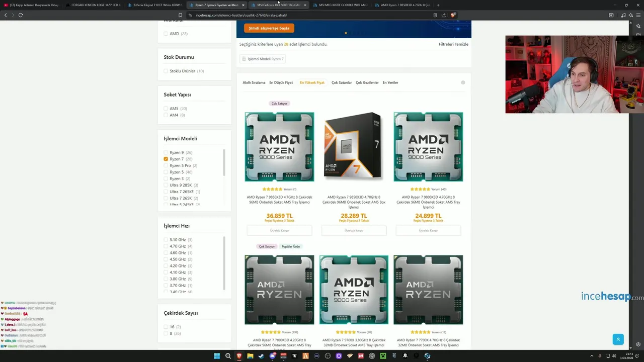Image resolution: width=644 pixels, height=362 pixels.
Task: Click Yorum (40) review count
Action: click(439, 190)
